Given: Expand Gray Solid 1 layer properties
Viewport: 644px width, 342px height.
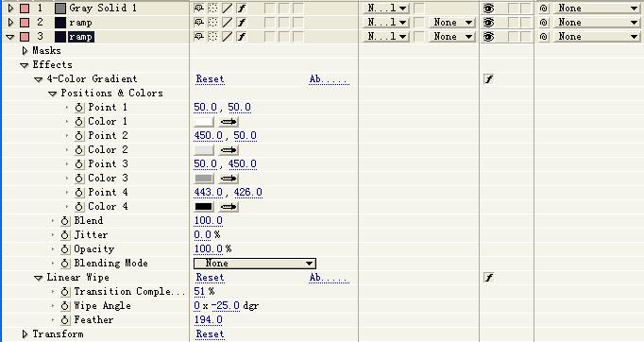Looking at the screenshot, I should [x=10, y=9].
